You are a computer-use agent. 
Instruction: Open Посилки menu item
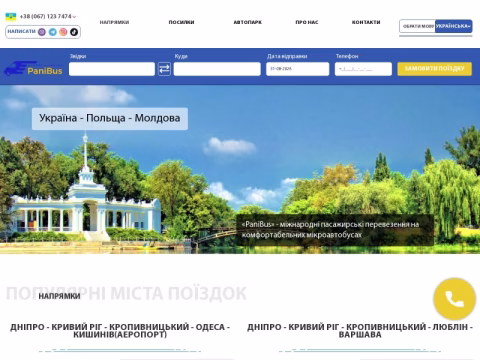click(181, 22)
